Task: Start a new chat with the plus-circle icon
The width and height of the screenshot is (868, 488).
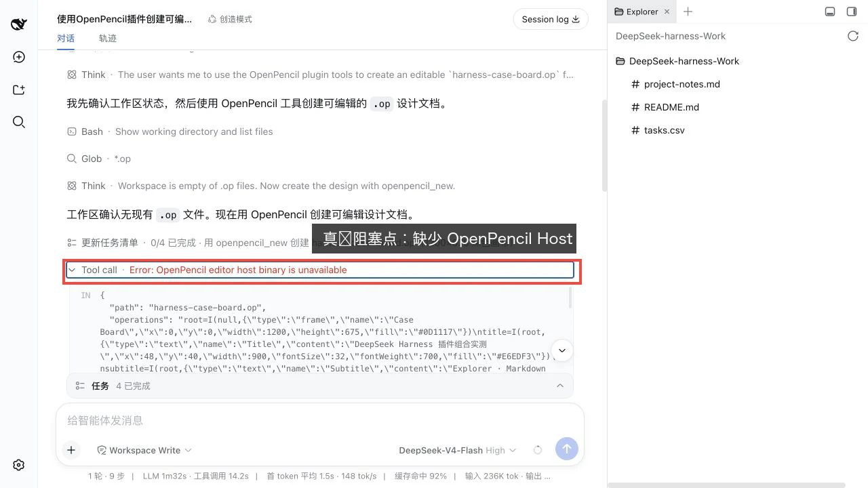Action: [19, 57]
